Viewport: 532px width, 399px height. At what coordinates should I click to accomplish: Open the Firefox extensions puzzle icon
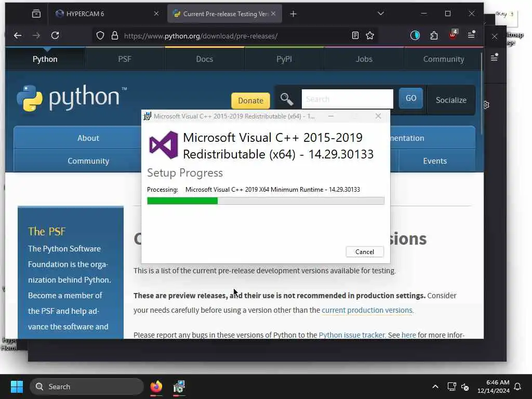434,35
